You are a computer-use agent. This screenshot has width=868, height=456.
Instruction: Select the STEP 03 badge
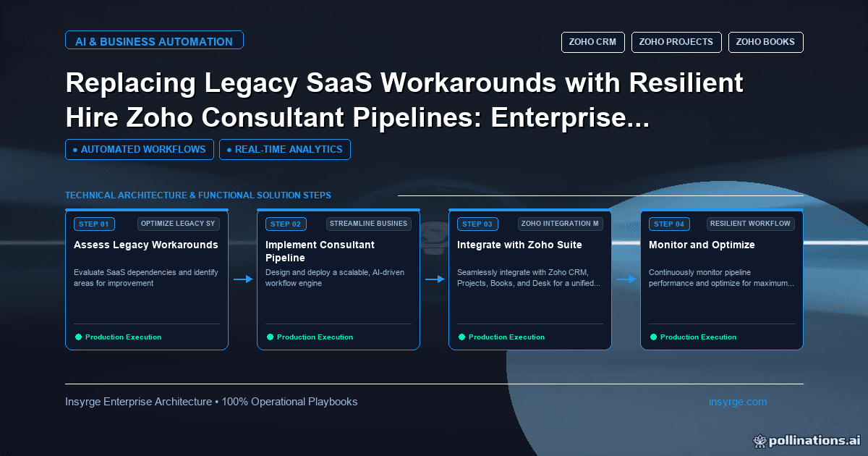click(x=477, y=224)
